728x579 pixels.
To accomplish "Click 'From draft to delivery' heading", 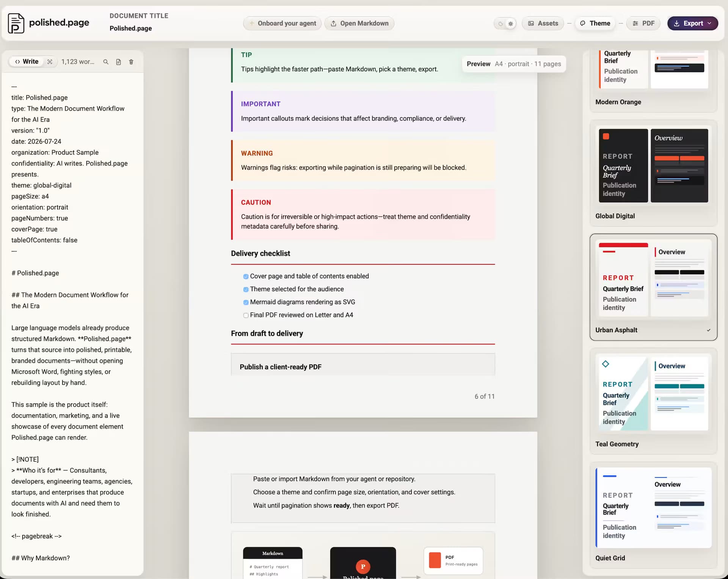I will (x=267, y=333).
